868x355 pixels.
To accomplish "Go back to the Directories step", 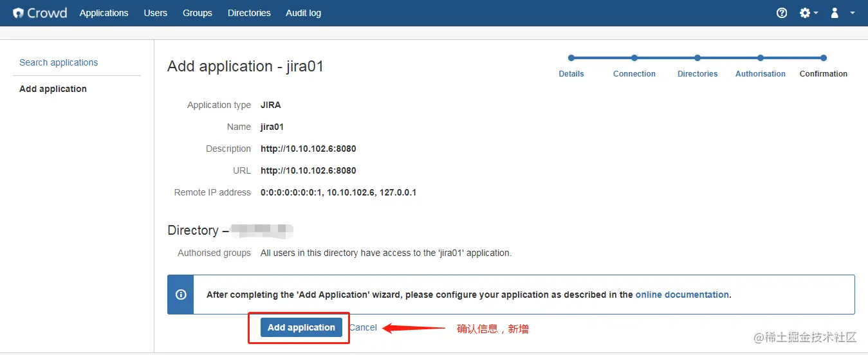I will click(697, 74).
